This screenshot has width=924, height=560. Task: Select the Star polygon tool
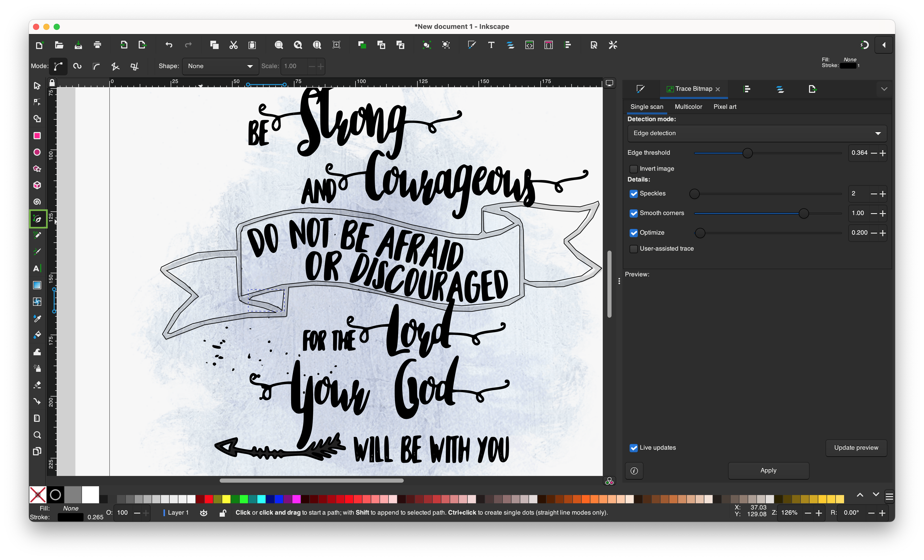point(37,168)
